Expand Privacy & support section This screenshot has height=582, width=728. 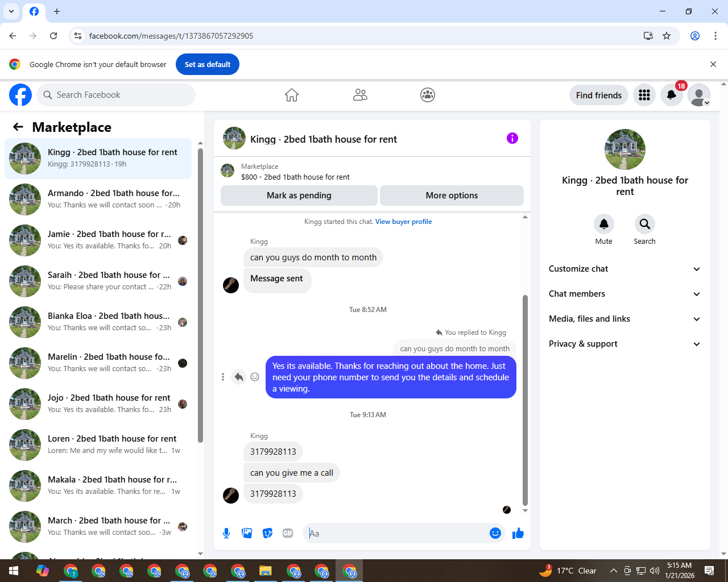tap(624, 344)
